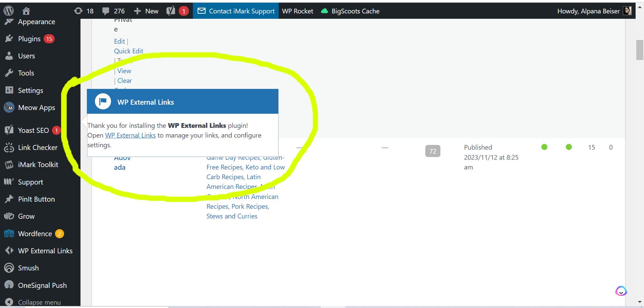Visit site via home icon
The image size is (644, 308).
26,11
